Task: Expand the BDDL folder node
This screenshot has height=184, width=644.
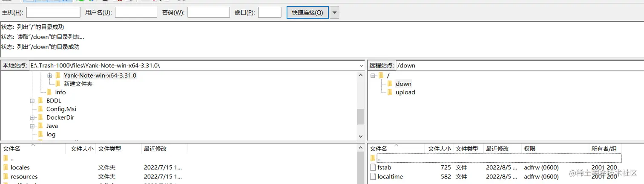Action: point(32,101)
